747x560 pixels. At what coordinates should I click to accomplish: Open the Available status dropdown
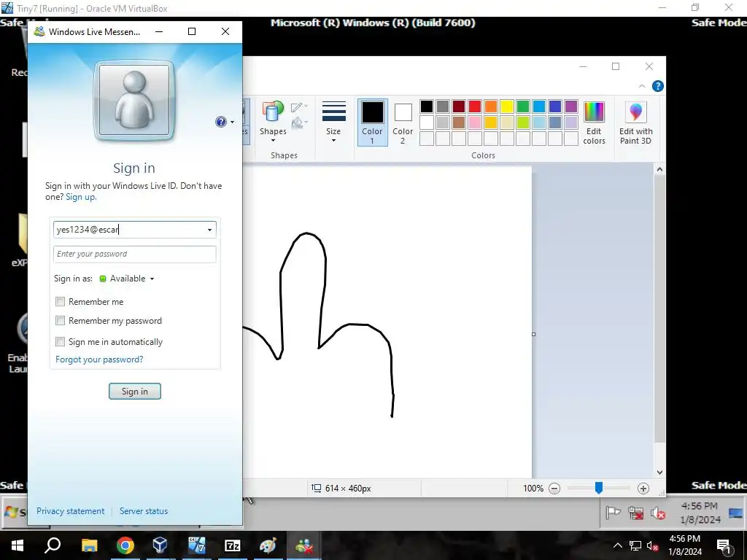[x=127, y=279]
